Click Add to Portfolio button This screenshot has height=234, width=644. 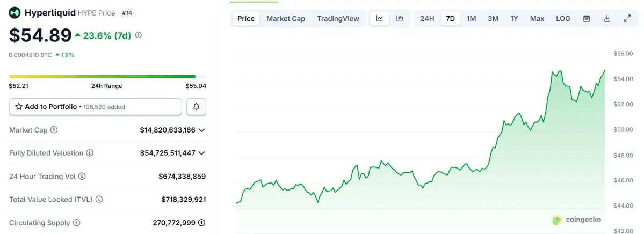pos(95,107)
